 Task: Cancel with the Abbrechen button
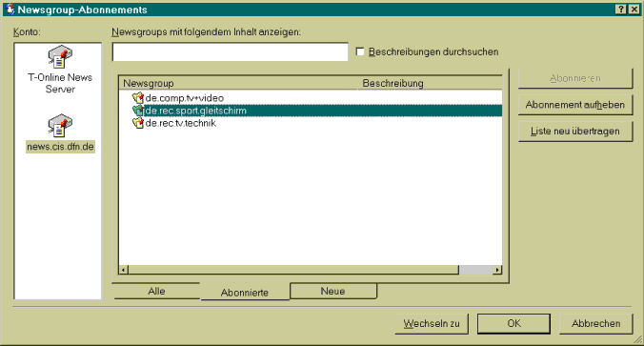(x=596, y=324)
